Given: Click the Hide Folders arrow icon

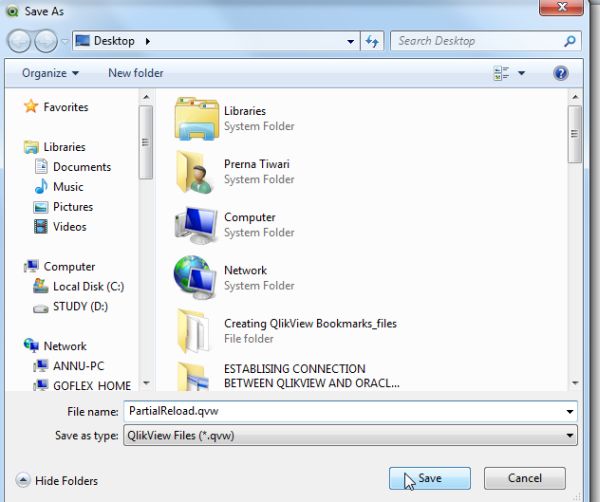Looking at the screenshot, I should (x=23, y=480).
